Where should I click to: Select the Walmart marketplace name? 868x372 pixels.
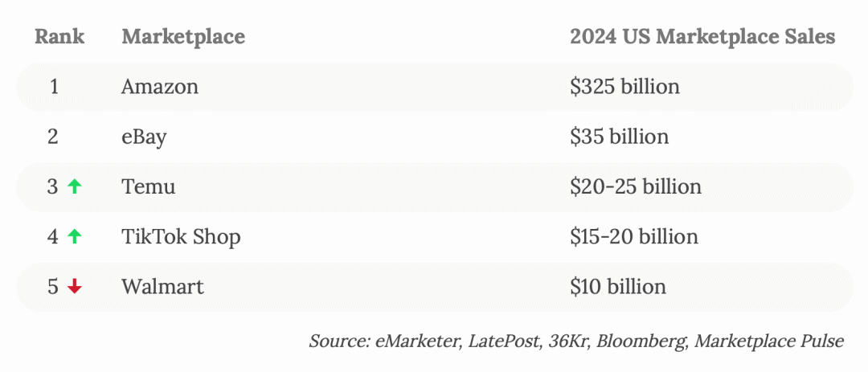click(162, 286)
